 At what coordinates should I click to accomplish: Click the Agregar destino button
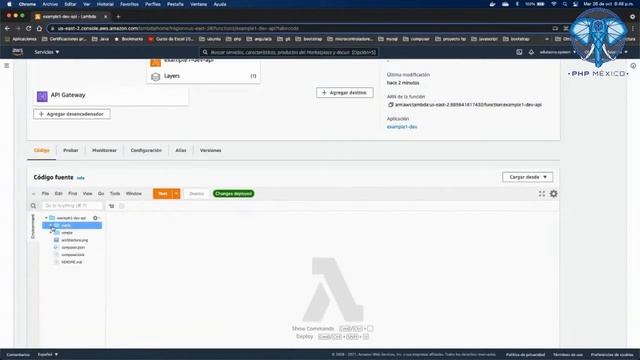coord(344,93)
